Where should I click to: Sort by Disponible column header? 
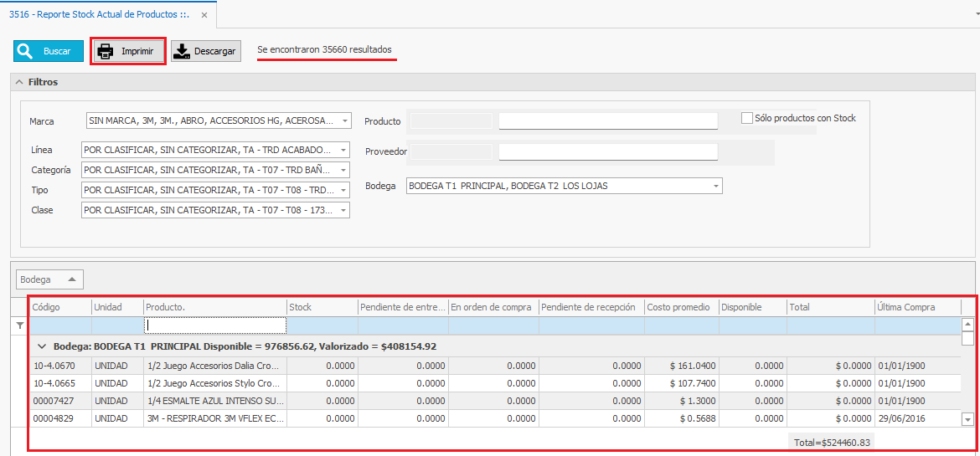(753, 307)
